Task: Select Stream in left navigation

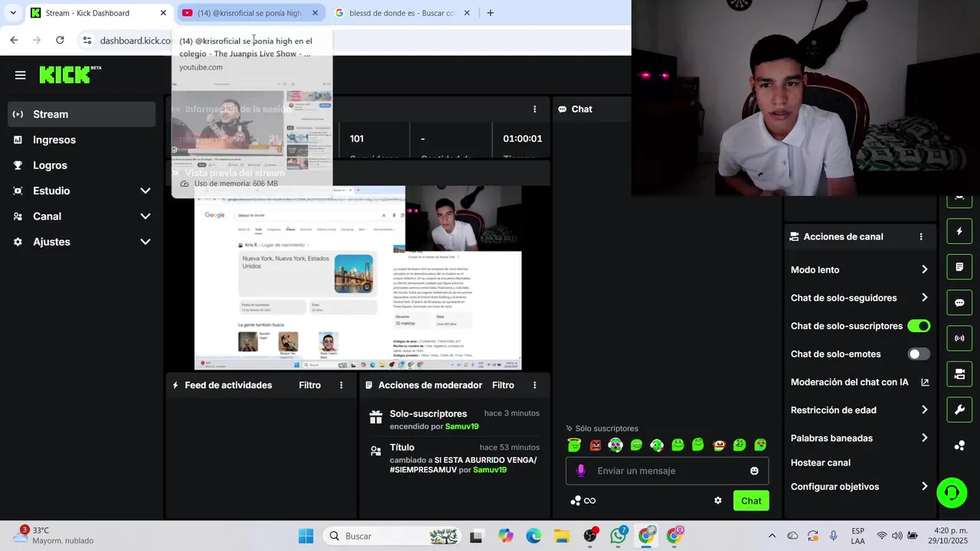Action: pyautogui.click(x=82, y=114)
